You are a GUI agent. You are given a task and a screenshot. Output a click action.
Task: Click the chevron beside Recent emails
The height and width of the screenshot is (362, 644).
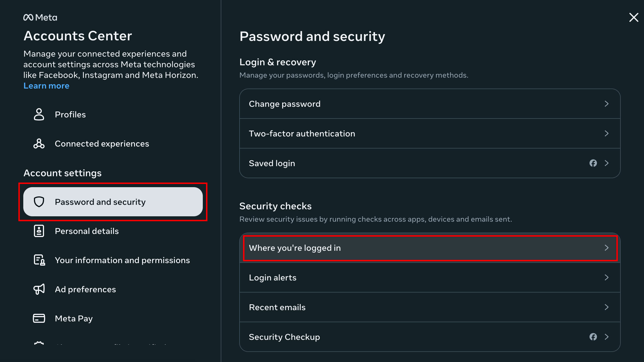click(x=606, y=307)
